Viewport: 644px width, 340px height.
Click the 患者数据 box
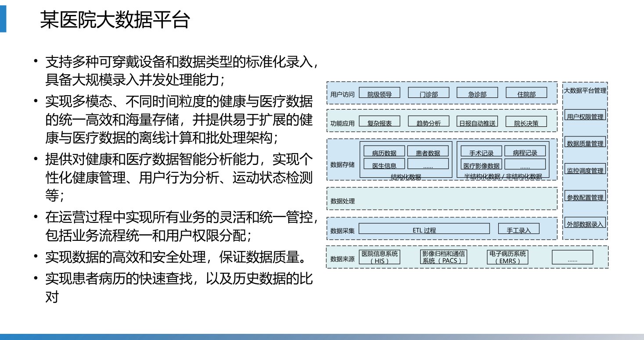(428, 151)
